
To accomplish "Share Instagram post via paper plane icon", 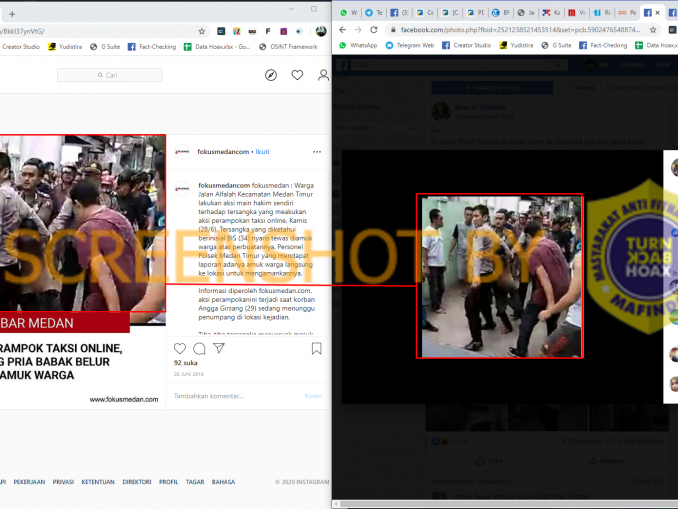I will point(219,348).
